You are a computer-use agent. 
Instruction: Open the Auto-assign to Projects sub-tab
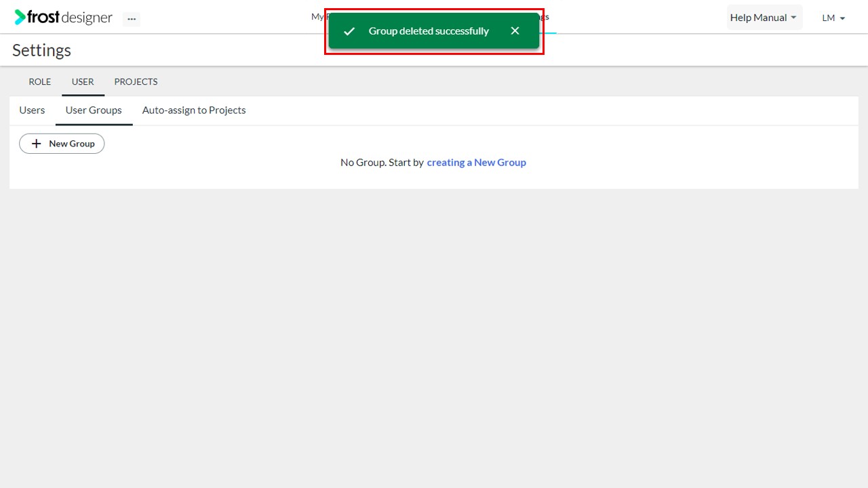click(194, 110)
